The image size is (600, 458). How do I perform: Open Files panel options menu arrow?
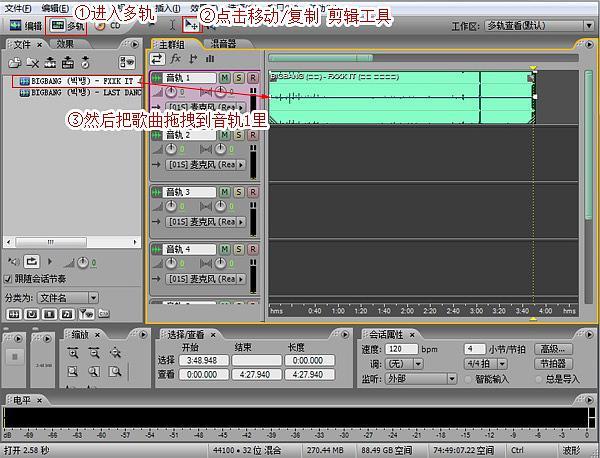(135, 44)
